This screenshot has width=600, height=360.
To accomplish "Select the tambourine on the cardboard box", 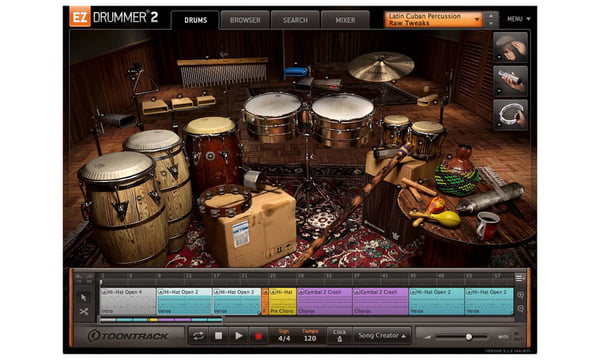I will [225, 200].
